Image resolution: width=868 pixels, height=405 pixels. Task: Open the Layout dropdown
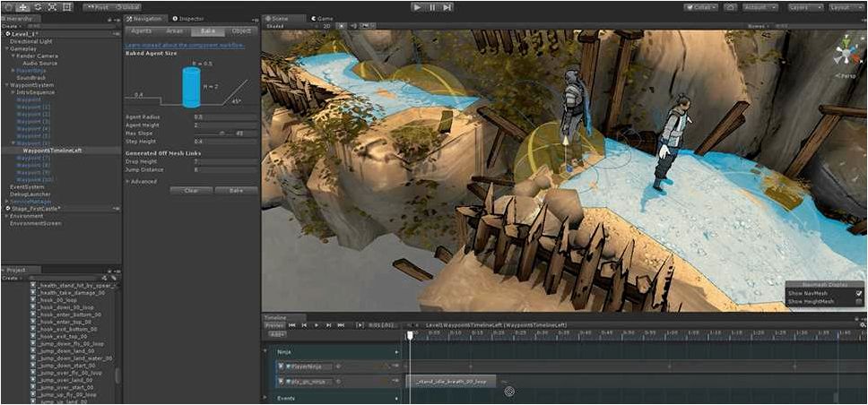[847, 7]
